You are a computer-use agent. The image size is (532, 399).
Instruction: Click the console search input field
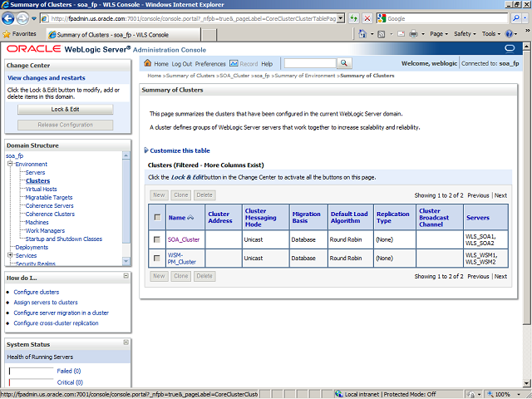click(x=309, y=63)
